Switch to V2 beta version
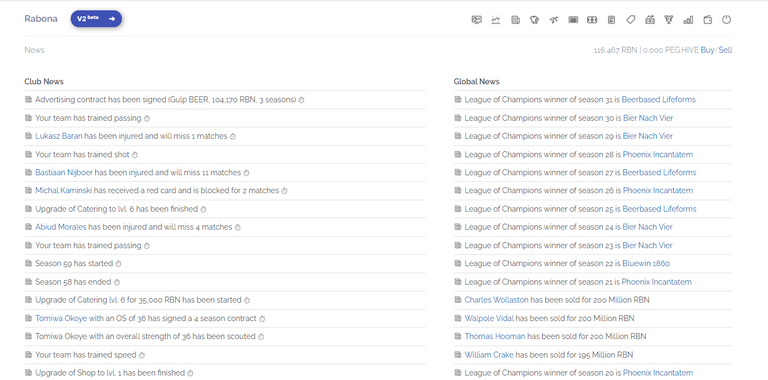 (x=96, y=19)
